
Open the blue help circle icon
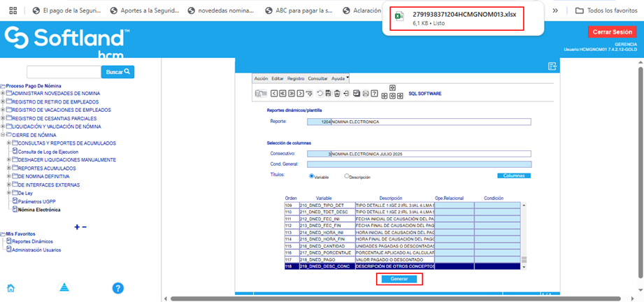click(x=118, y=288)
